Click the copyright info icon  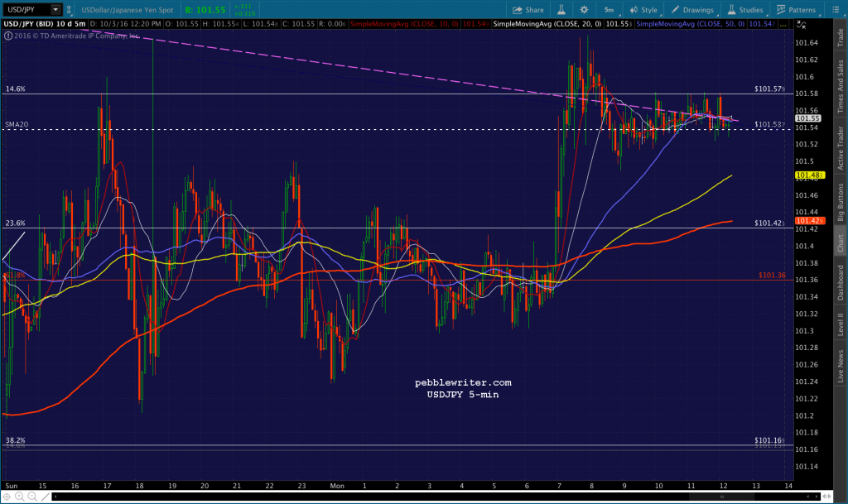click(8, 36)
